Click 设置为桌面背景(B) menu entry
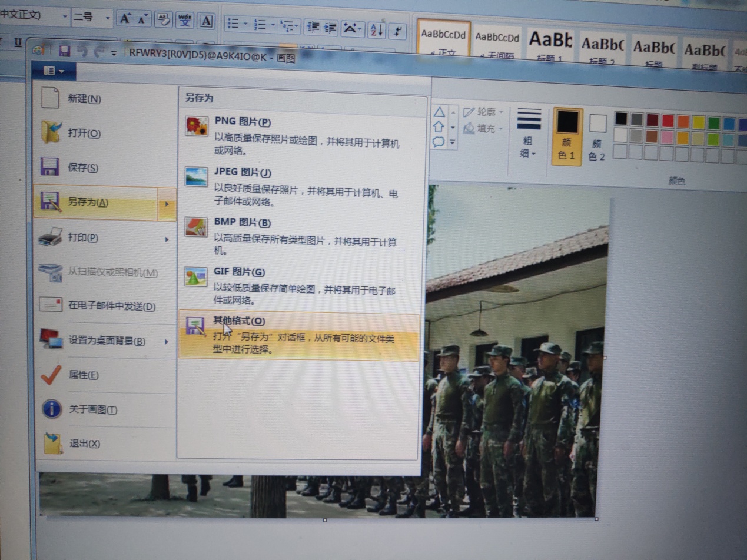The height and width of the screenshot is (560, 747). [105, 341]
